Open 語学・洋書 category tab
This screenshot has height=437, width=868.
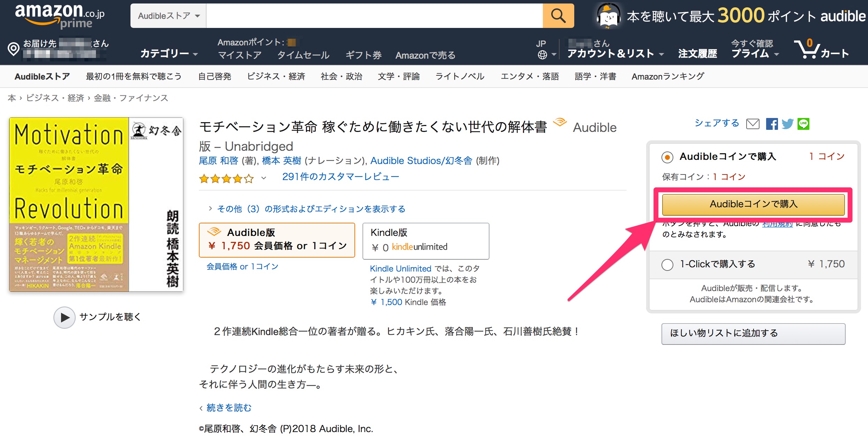pyautogui.click(x=595, y=76)
